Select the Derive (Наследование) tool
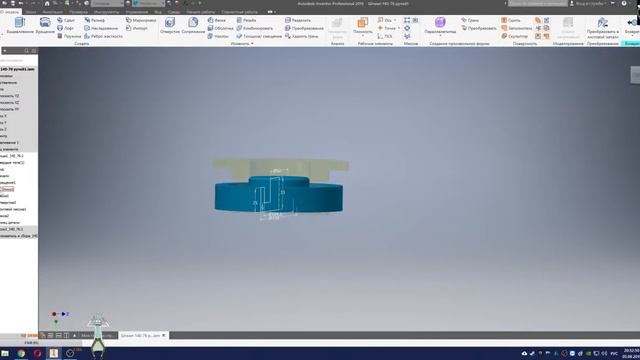The image size is (640, 360). pyautogui.click(x=101, y=28)
